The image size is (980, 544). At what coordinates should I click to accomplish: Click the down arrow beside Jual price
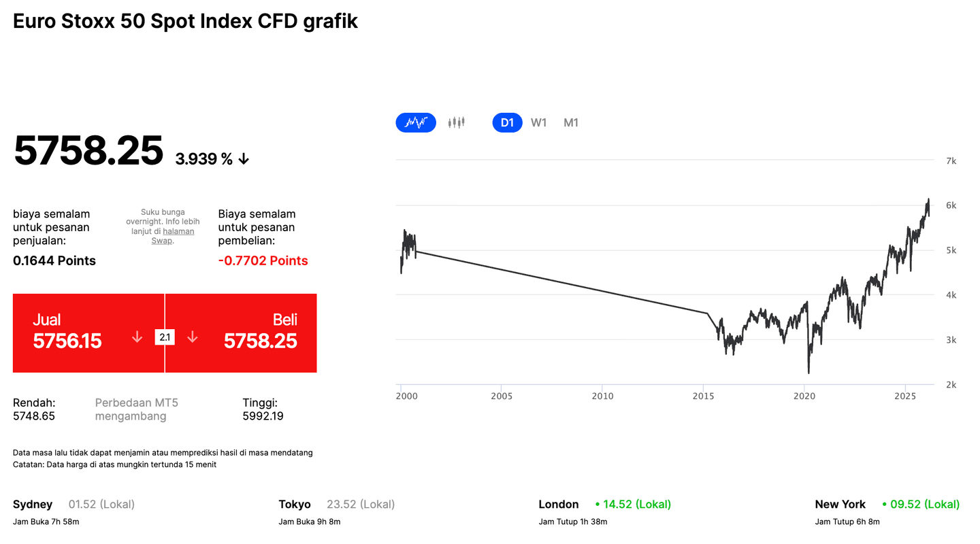(x=136, y=336)
